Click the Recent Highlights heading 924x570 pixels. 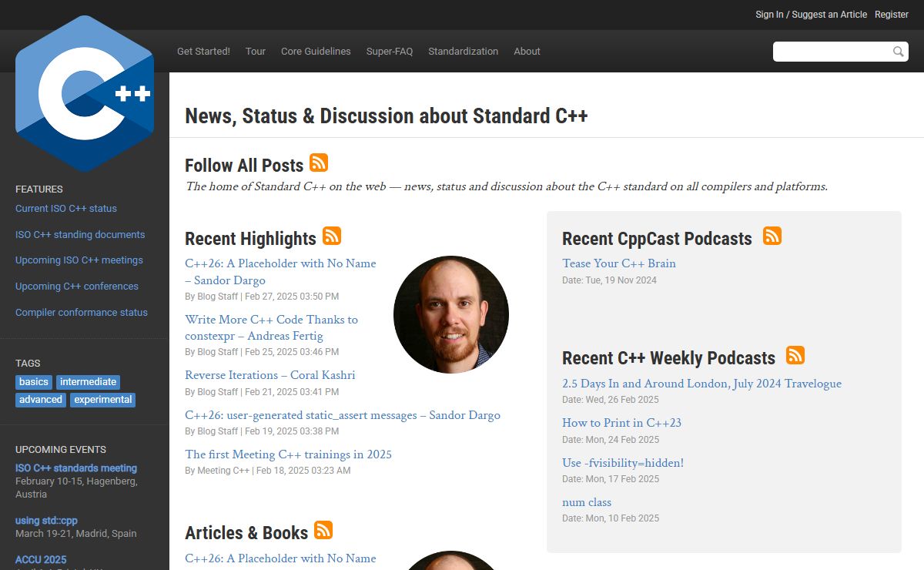pos(250,239)
